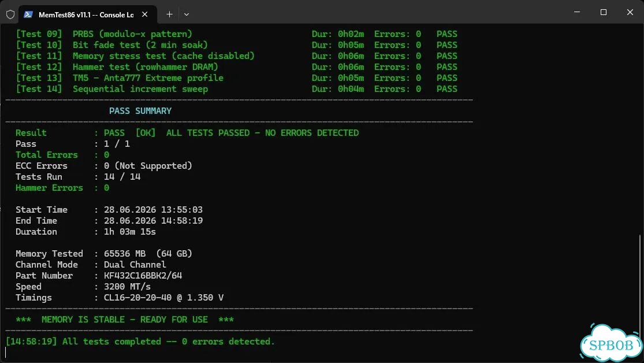Close the terminal window

pyautogui.click(x=630, y=12)
